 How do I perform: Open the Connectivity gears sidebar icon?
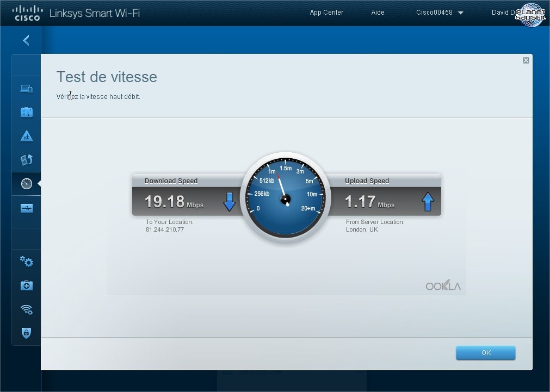click(x=27, y=262)
